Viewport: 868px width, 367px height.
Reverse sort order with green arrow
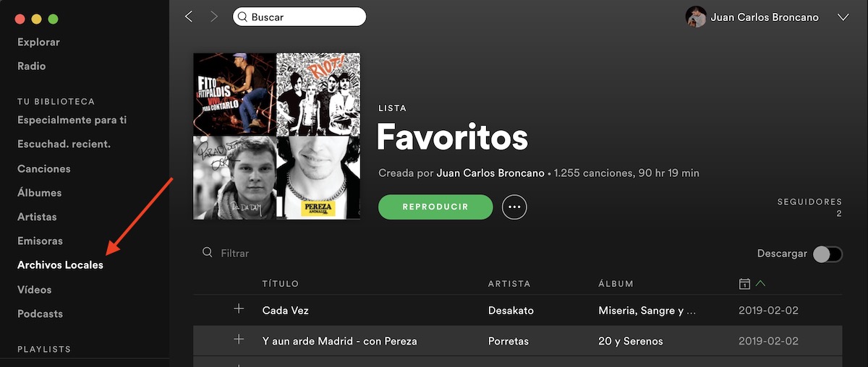pos(760,284)
